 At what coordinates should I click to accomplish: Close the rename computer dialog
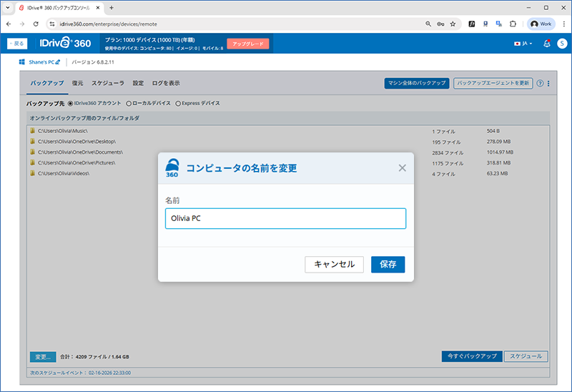[402, 168]
